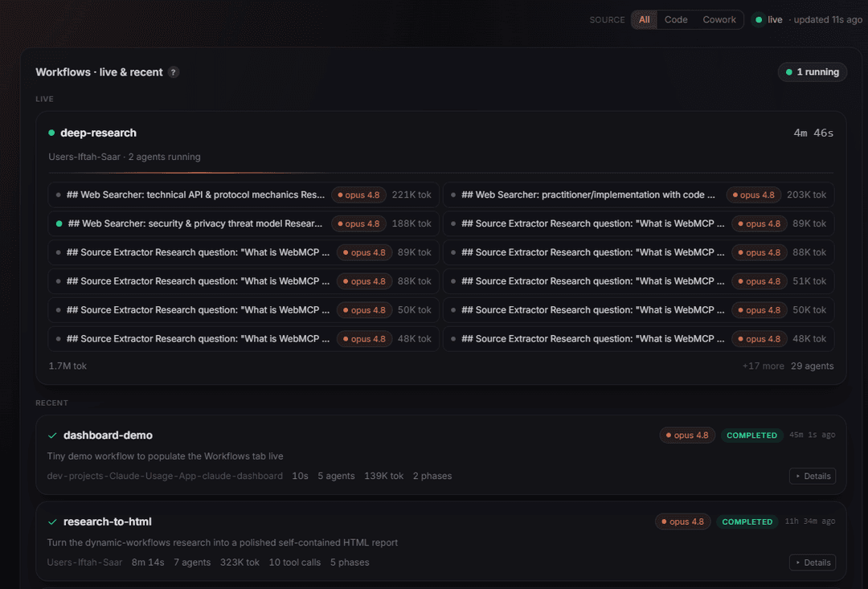Click checkmark icon beside research-to-html

pyautogui.click(x=52, y=522)
